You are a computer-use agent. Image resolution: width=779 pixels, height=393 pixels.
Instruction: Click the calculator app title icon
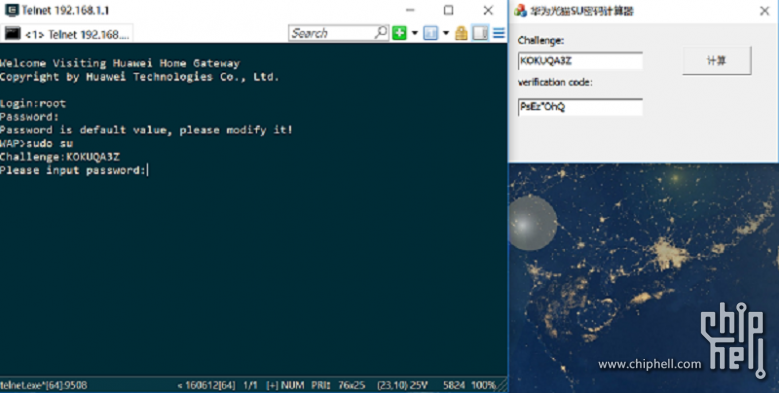click(x=520, y=10)
